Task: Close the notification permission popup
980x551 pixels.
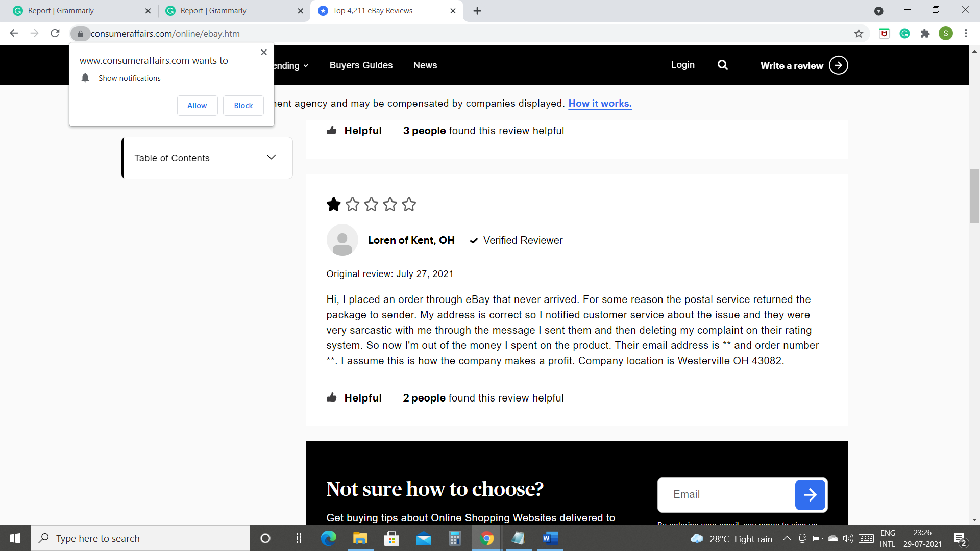Action: click(x=264, y=52)
